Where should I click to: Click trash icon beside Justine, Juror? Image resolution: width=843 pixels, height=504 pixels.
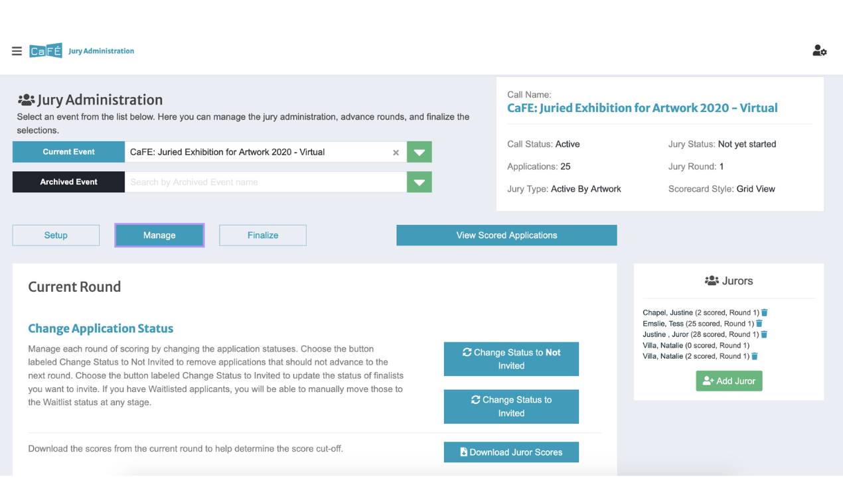pos(764,334)
